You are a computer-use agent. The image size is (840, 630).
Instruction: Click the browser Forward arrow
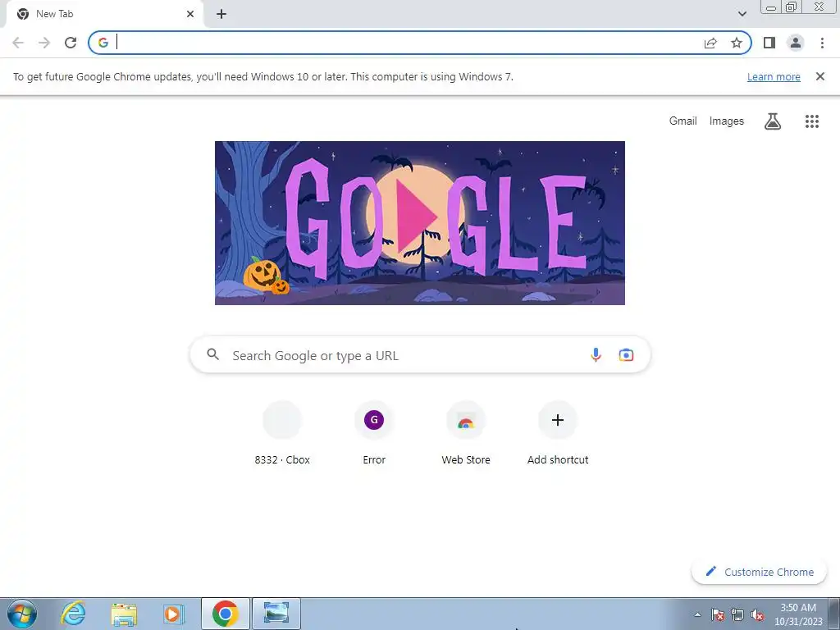(x=44, y=43)
